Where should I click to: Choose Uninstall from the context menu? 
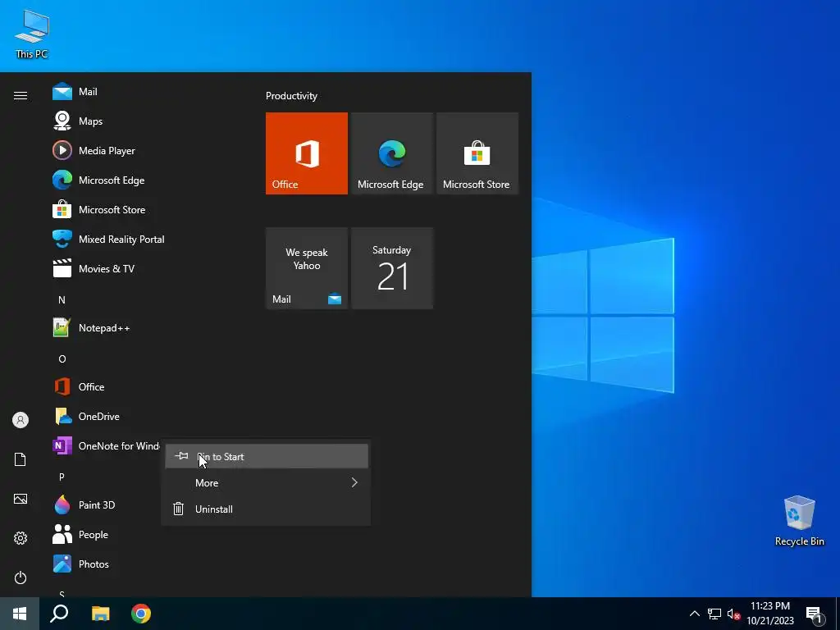tap(267, 509)
